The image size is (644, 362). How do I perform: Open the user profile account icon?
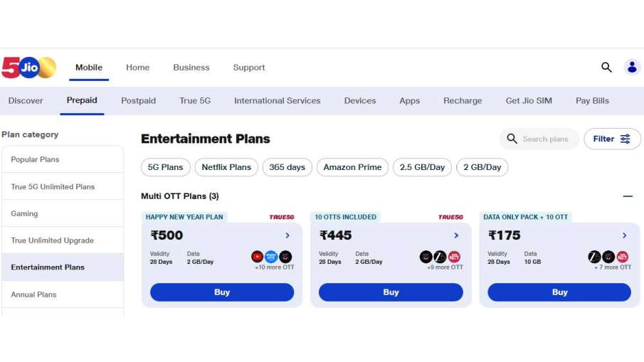tap(632, 68)
